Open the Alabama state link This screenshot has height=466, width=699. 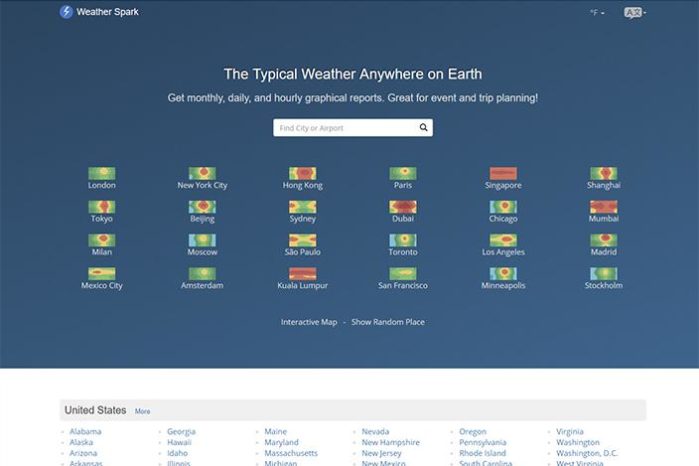pyautogui.click(x=85, y=432)
